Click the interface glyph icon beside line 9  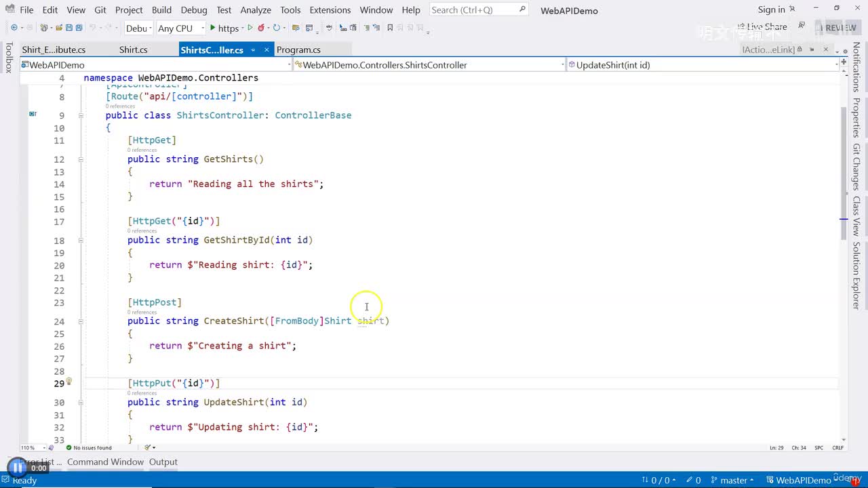click(33, 115)
